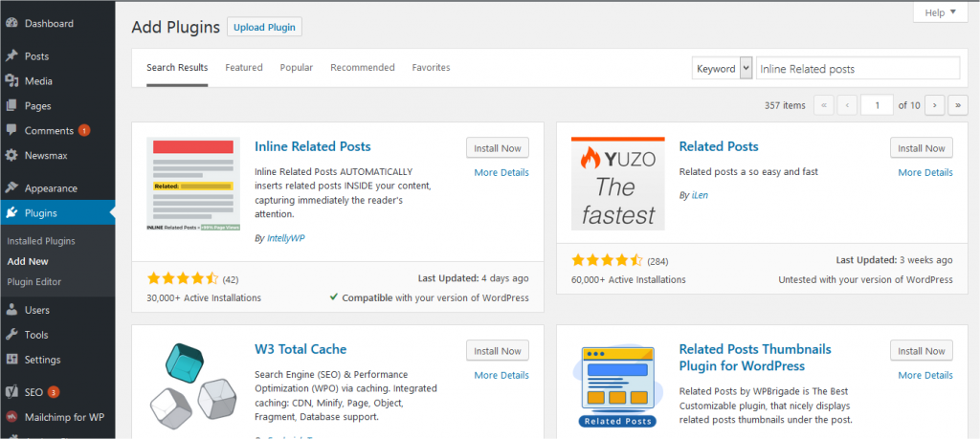980x439 pixels.
Task: Switch to the Search Results tab
Action: (177, 68)
